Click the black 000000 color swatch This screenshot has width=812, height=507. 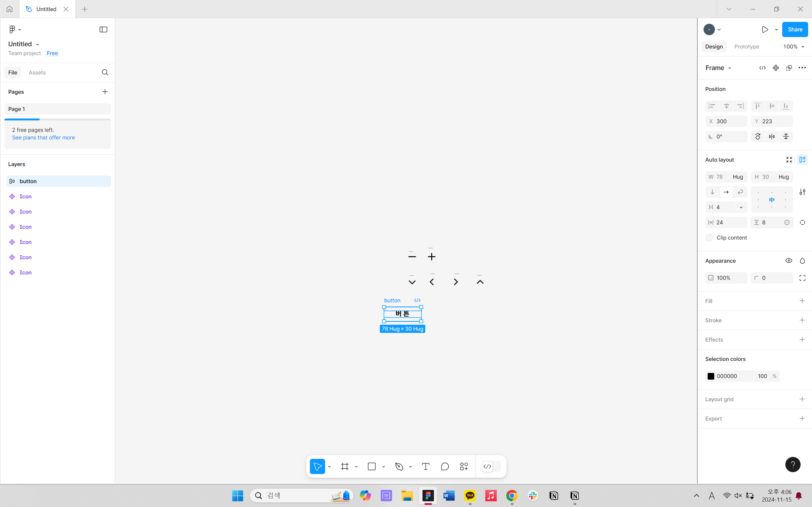pos(711,376)
